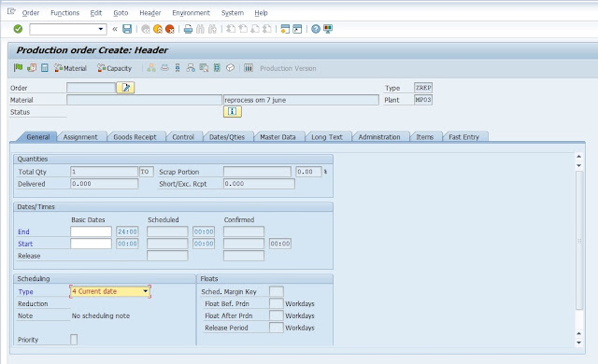Switch to the Goods Receipt tab
Viewport: 598px width, 364px height.
135,137
